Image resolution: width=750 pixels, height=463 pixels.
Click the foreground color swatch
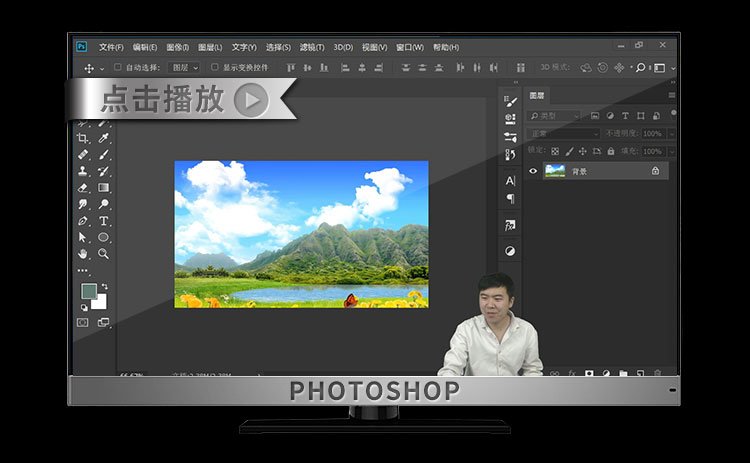coord(89,291)
